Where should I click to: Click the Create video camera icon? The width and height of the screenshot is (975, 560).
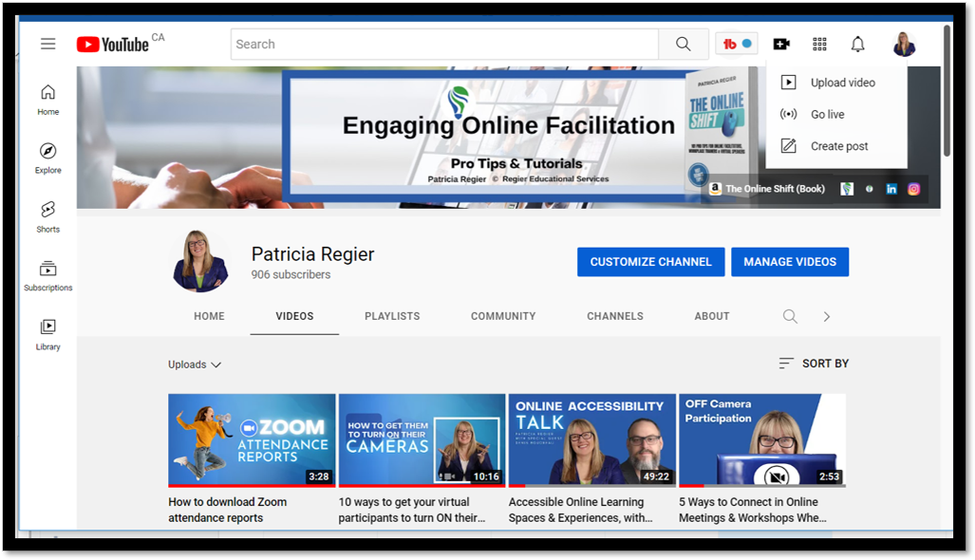[781, 44]
